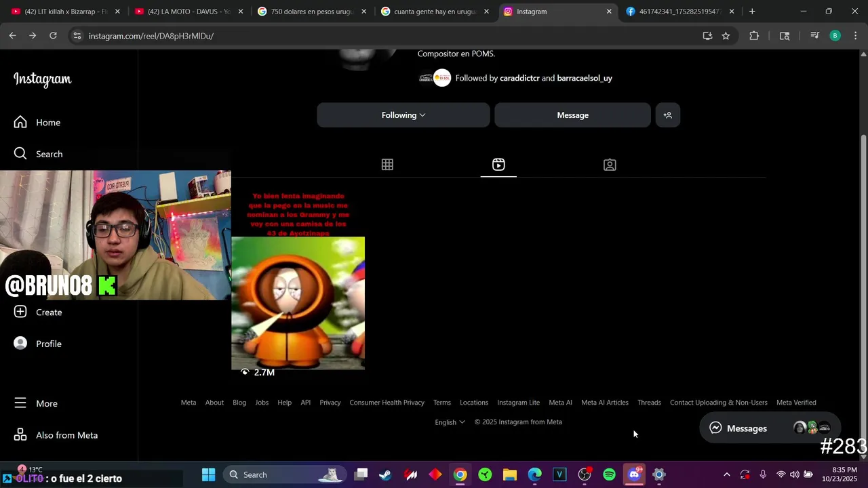Switch to the Tagged photos tab
The width and height of the screenshot is (868, 488).
[610, 165]
